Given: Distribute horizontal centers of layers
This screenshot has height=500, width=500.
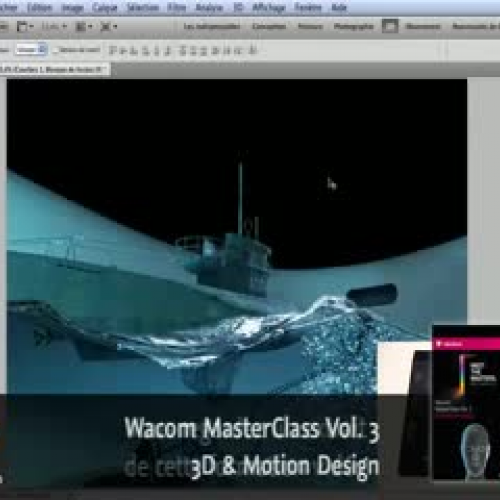Looking at the screenshot, I should pyautogui.click(x=227, y=50).
